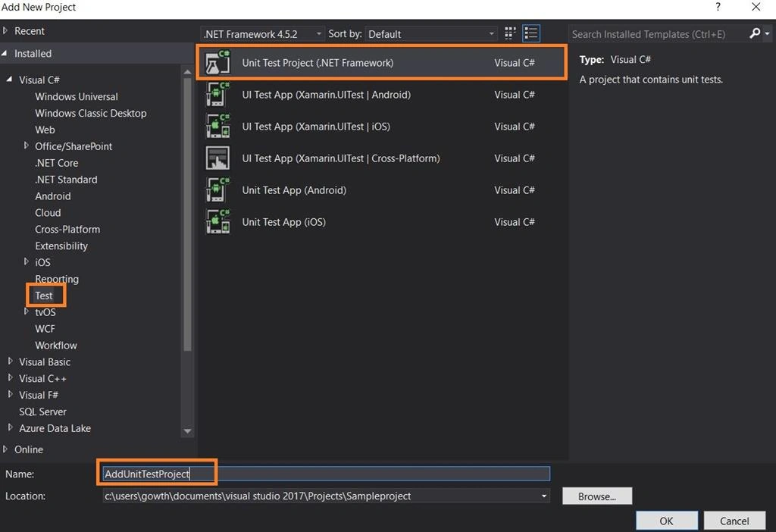
Task: Switch to small icons list view
Action: [x=531, y=33]
